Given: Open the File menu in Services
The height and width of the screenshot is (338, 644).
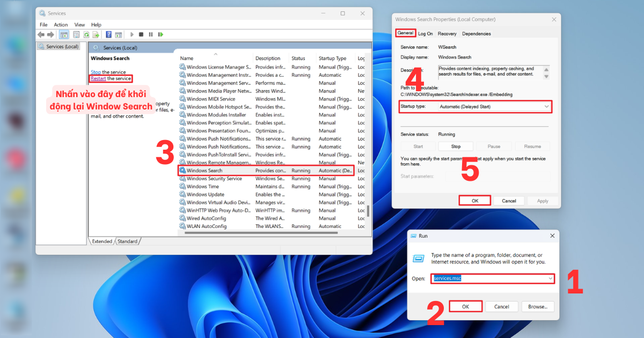Looking at the screenshot, I should tap(43, 25).
